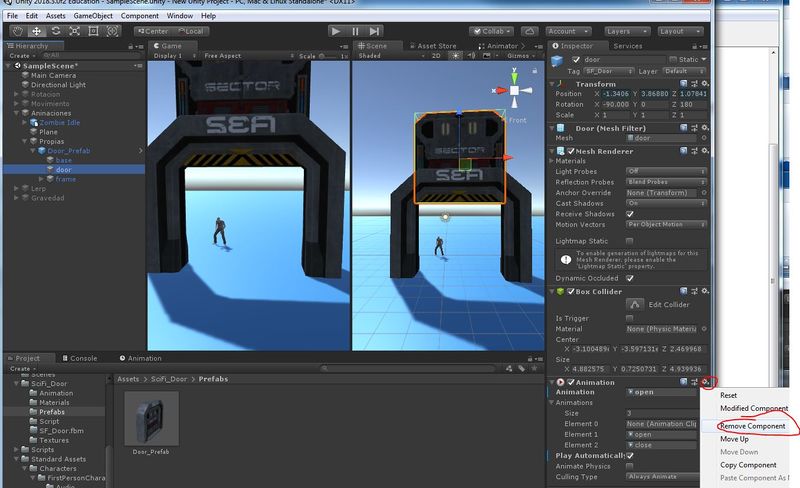The height and width of the screenshot is (488, 800).
Task: Open Transform component gear menu
Action: click(705, 84)
